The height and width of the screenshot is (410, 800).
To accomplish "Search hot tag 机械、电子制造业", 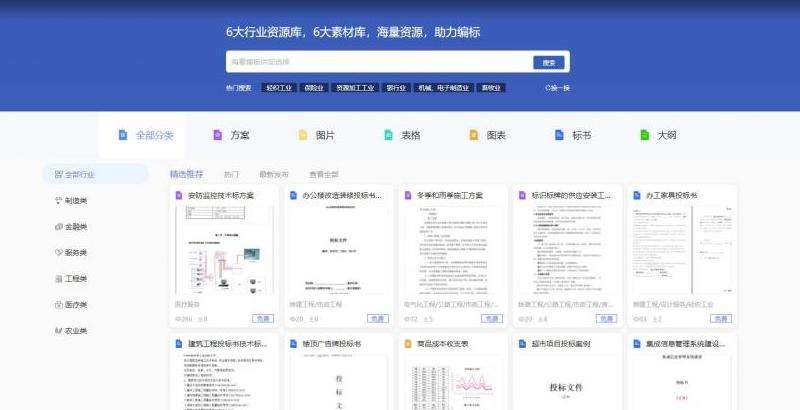I will click(444, 88).
